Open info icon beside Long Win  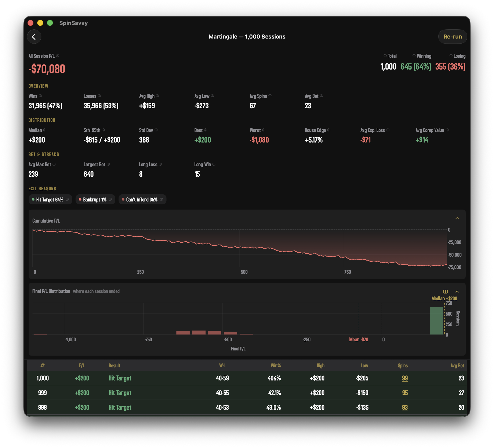pos(214,164)
